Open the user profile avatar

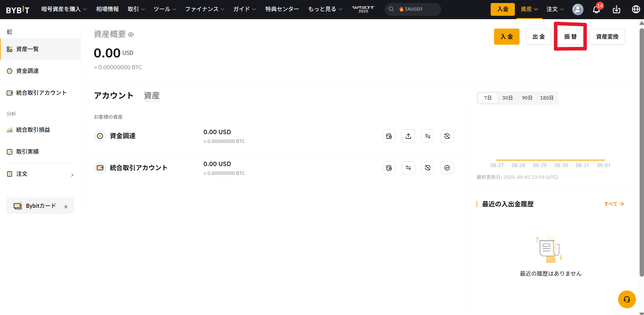click(x=578, y=9)
